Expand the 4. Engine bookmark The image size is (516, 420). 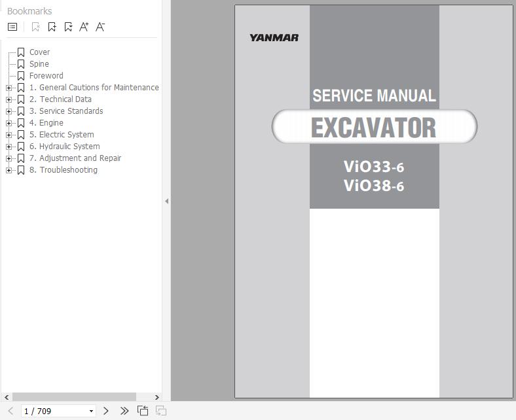[x=9, y=124]
